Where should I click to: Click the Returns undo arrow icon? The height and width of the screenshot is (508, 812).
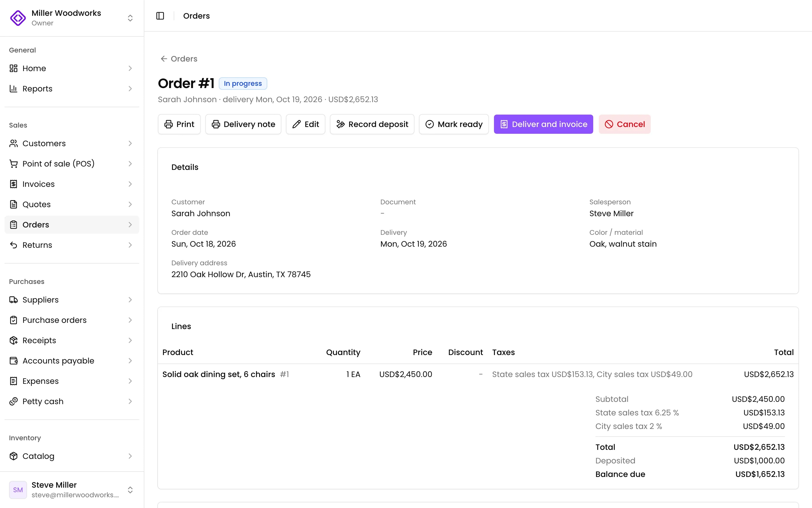[14, 245]
